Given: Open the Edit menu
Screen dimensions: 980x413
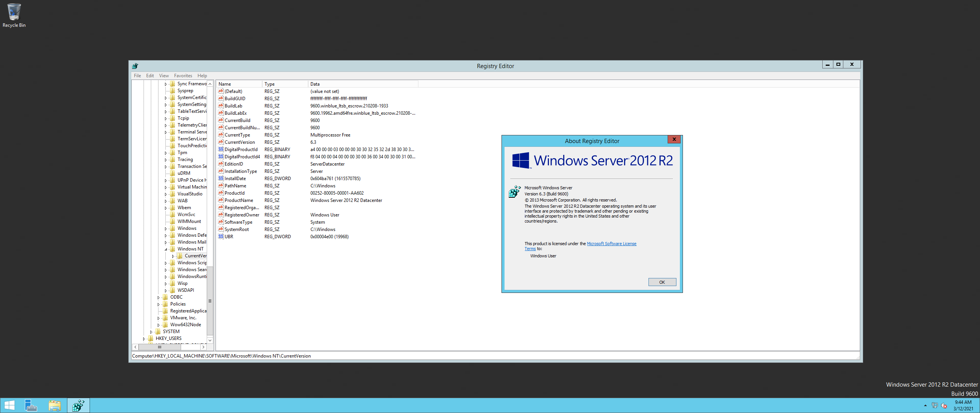Looking at the screenshot, I should (x=150, y=76).
